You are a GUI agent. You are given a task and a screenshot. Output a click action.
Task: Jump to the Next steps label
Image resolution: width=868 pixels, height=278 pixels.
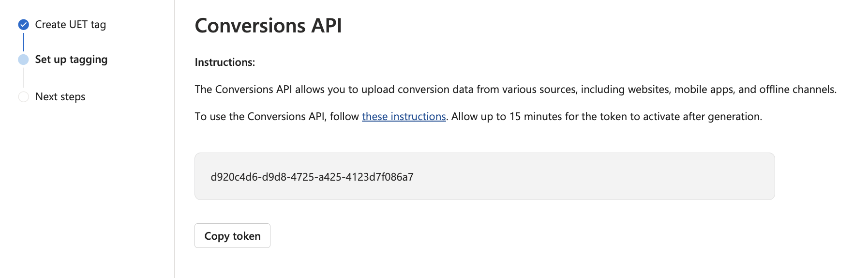coord(60,97)
